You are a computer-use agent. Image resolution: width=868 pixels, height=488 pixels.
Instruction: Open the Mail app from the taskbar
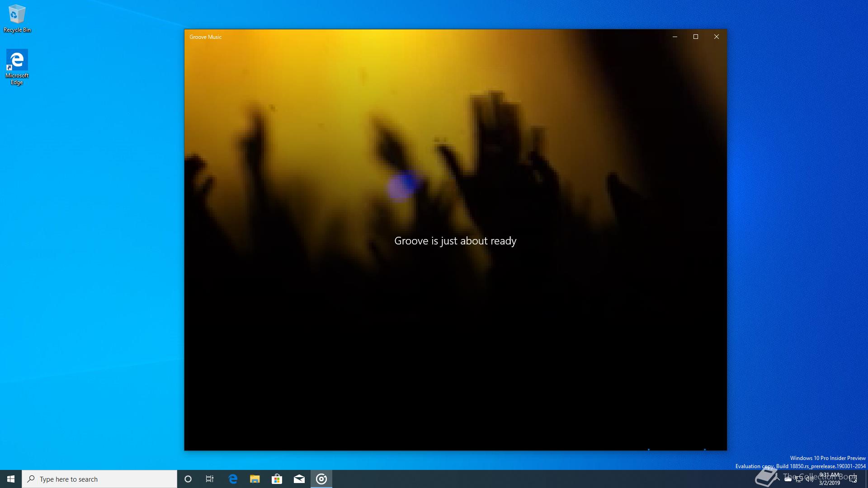(299, 479)
